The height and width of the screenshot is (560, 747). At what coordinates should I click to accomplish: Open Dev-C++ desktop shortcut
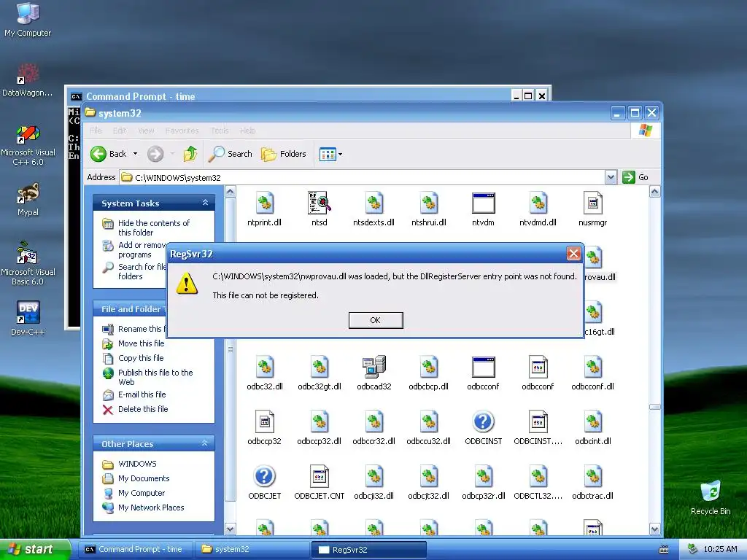[28, 318]
